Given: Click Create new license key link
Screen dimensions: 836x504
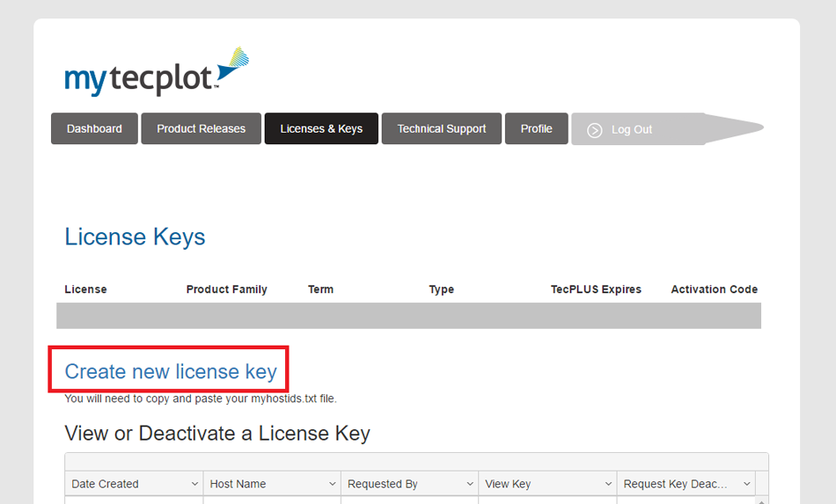Looking at the screenshot, I should pyautogui.click(x=171, y=371).
